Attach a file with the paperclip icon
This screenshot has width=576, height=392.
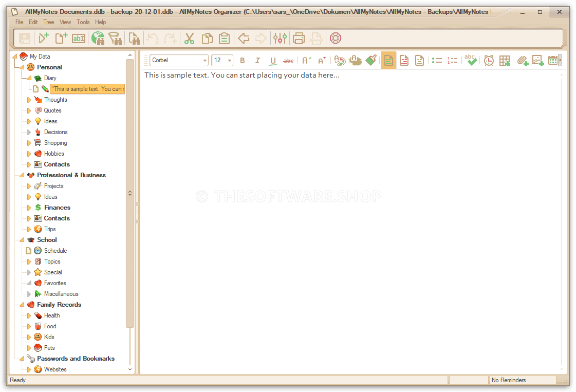click(x=523, y=60)
